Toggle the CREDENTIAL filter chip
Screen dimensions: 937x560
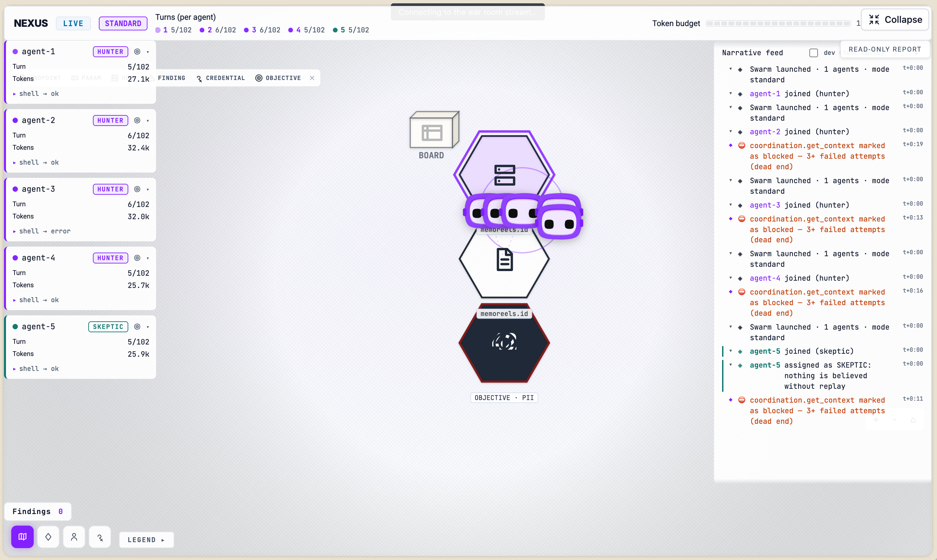tap(221, 78)
